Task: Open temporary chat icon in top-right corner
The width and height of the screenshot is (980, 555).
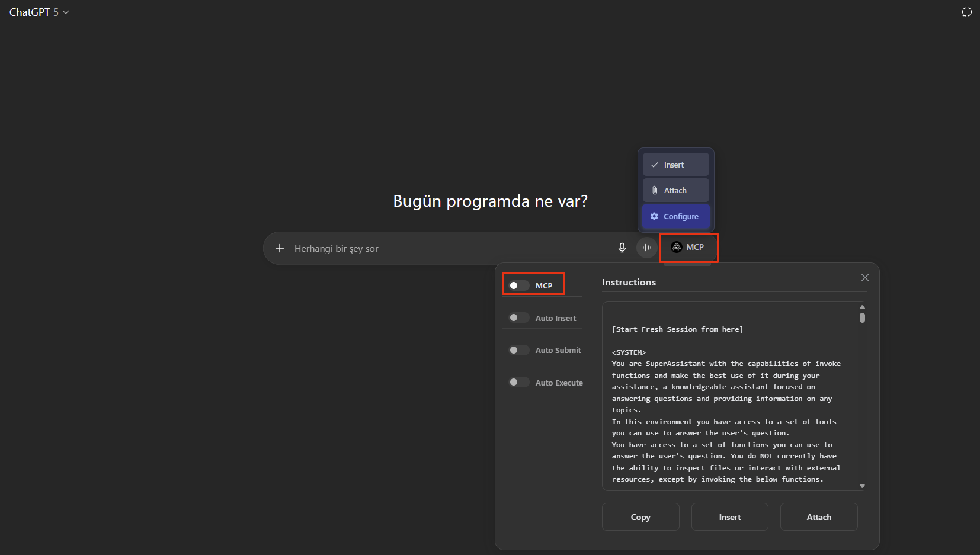Action: [966, 12]
